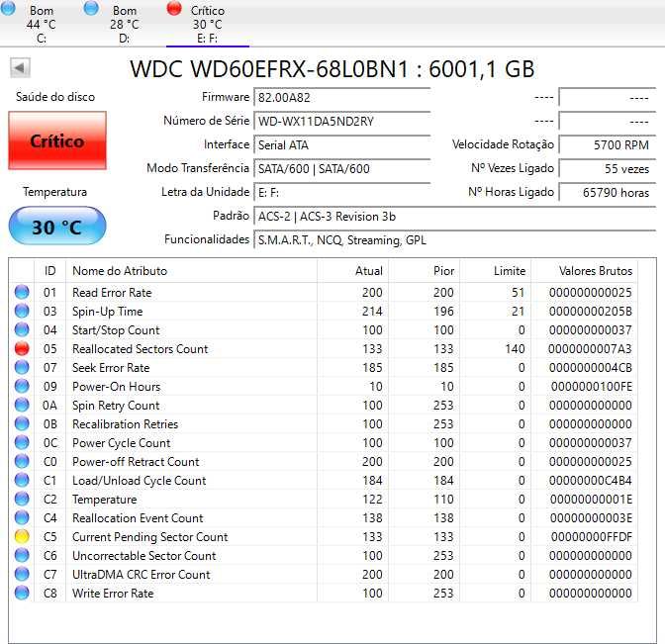
Task: Click blue status icon for Recalibration Retries
Action: pyautogui.click(x=22, y=423)
